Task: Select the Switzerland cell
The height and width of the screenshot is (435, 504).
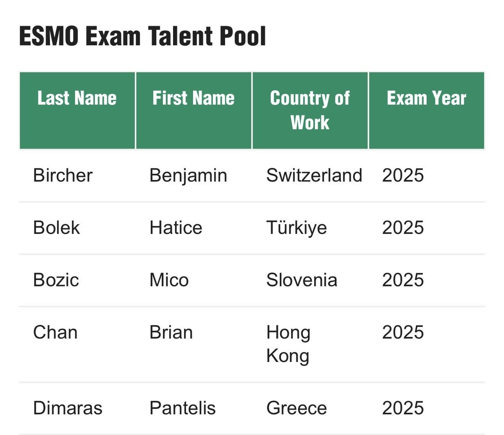Action: pyautogui.click(x=314, y=176)
